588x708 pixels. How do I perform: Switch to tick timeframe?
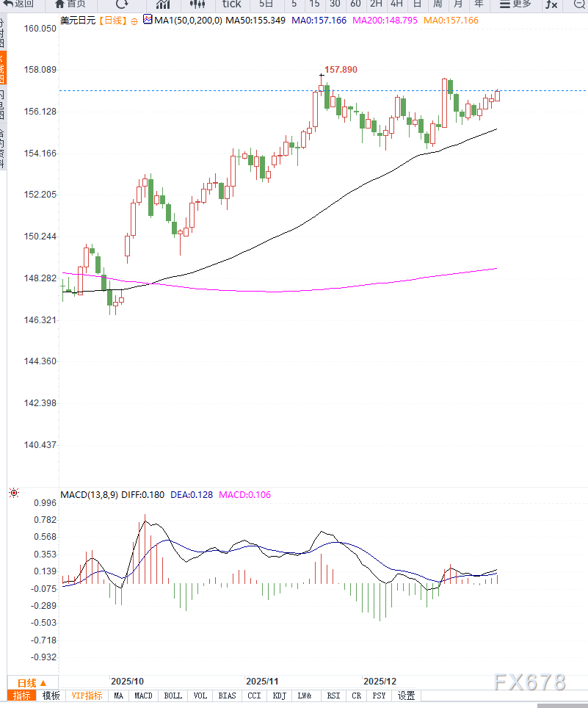(231, 4)
